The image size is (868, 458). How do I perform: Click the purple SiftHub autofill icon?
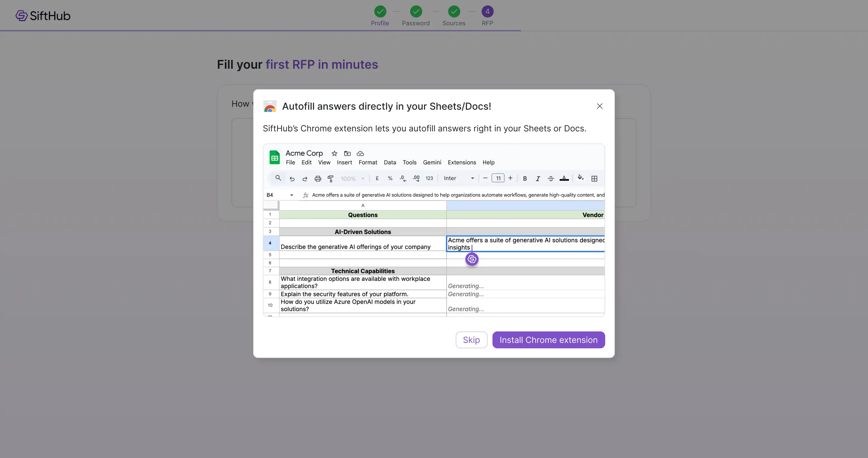(472, 259)
